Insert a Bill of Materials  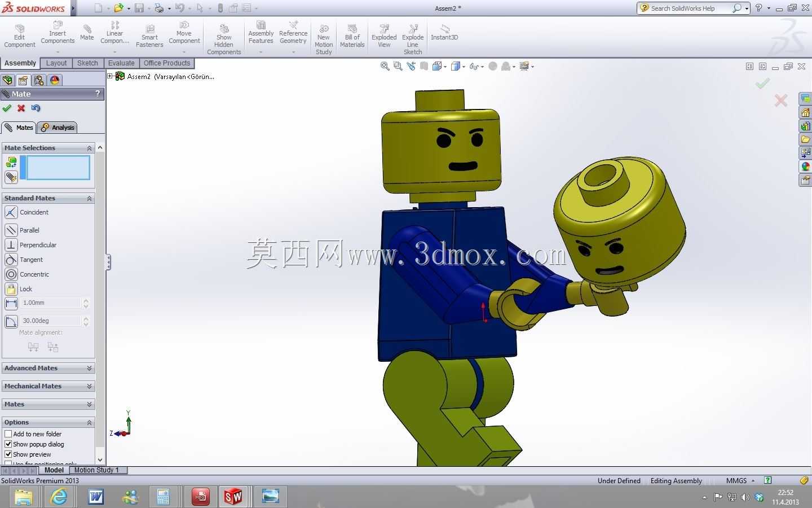[x=352, y=36]
